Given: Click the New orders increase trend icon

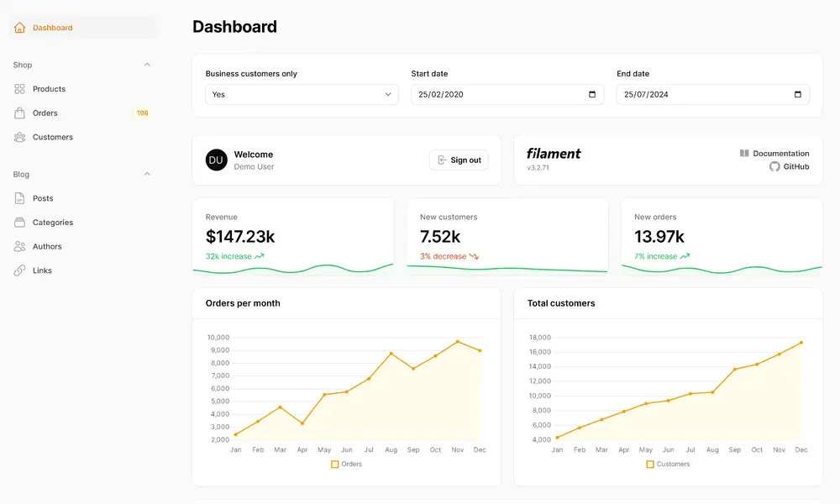Looking at the screenshot, I should (685, 256).
